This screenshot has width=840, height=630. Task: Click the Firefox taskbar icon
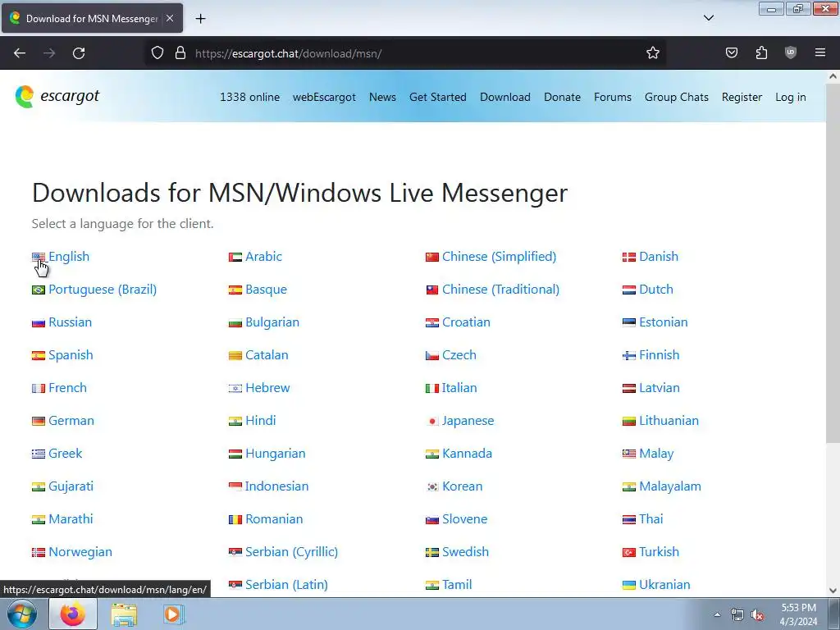click(73, 614)
